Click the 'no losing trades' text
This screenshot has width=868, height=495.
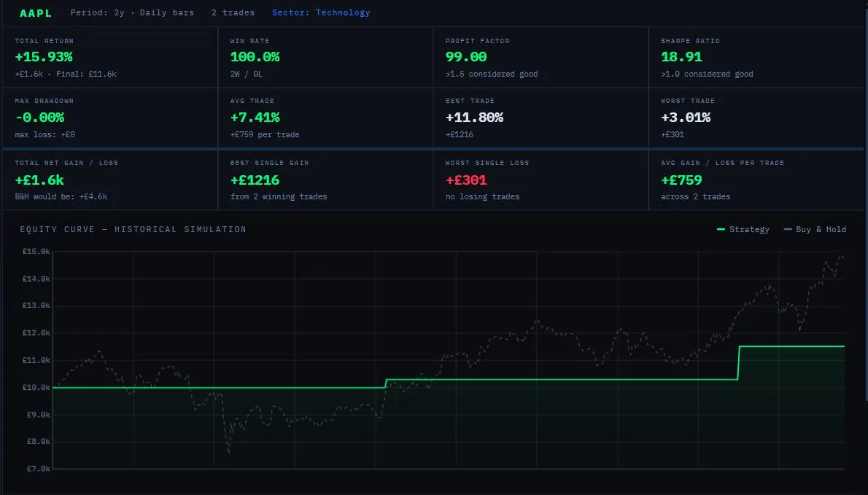click(483, 196)
